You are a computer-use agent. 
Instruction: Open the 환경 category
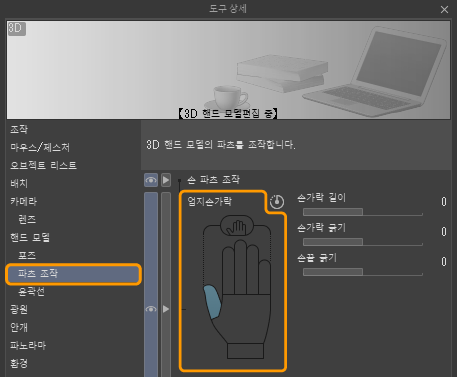19,363
